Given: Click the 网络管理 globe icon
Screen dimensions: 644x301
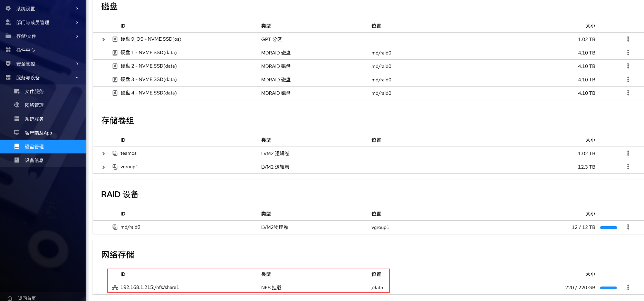Looking at the screenshot, I should tap(17, 105).
